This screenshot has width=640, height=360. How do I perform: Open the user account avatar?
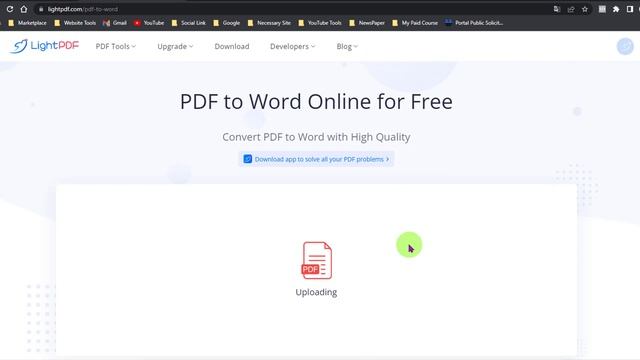(625, 47)
